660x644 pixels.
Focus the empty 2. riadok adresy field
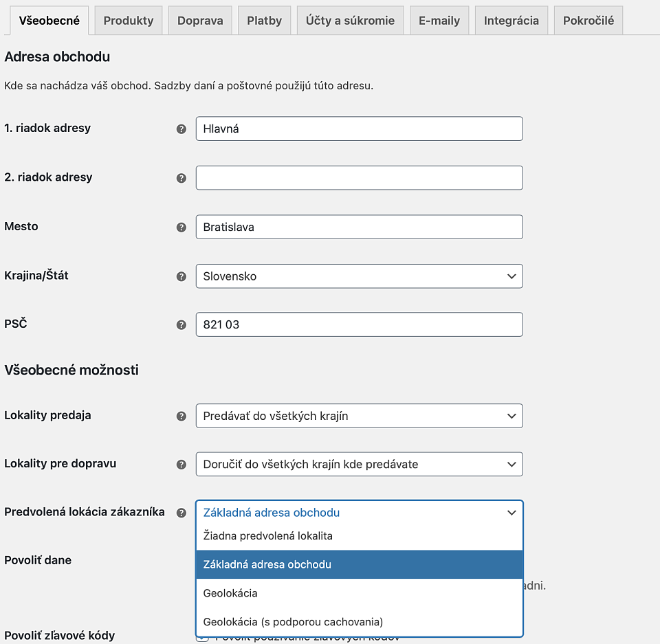pos(359,178)
